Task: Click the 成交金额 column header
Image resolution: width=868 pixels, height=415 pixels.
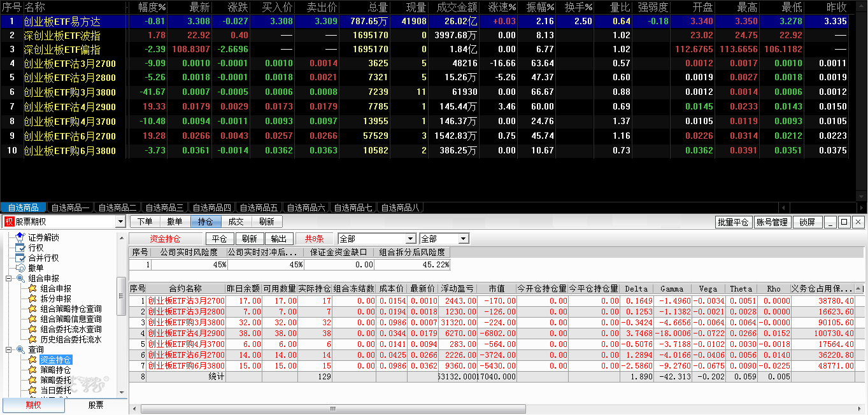Action: click(457, 7)
